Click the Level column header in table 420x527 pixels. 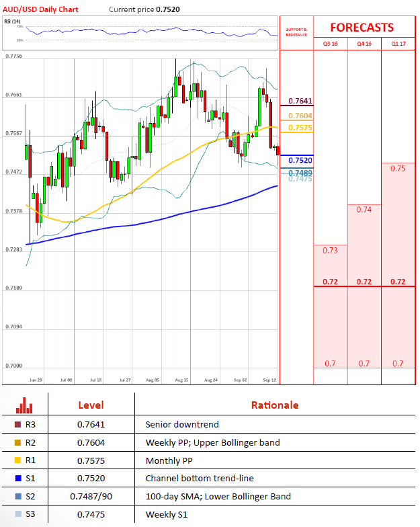coord(91,405)
